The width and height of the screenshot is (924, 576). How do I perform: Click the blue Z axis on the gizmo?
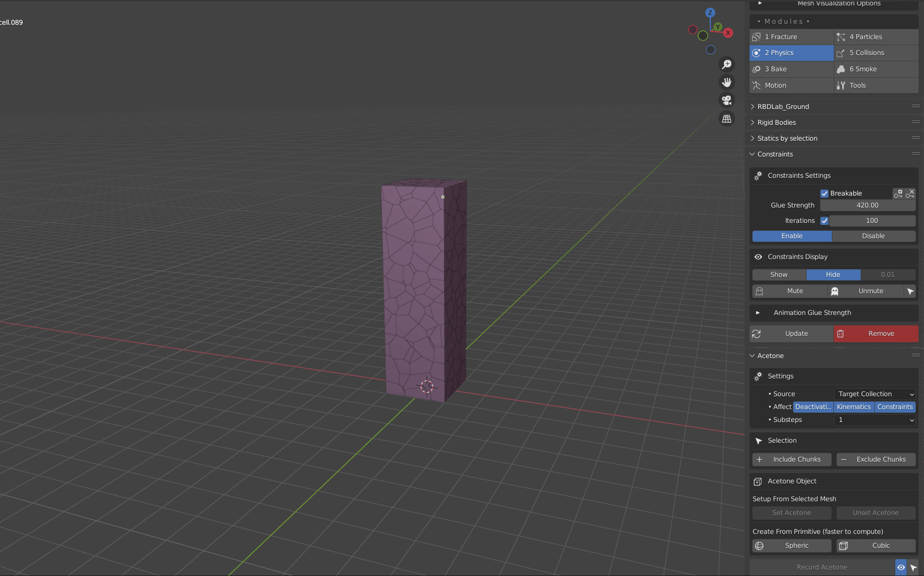710,12
